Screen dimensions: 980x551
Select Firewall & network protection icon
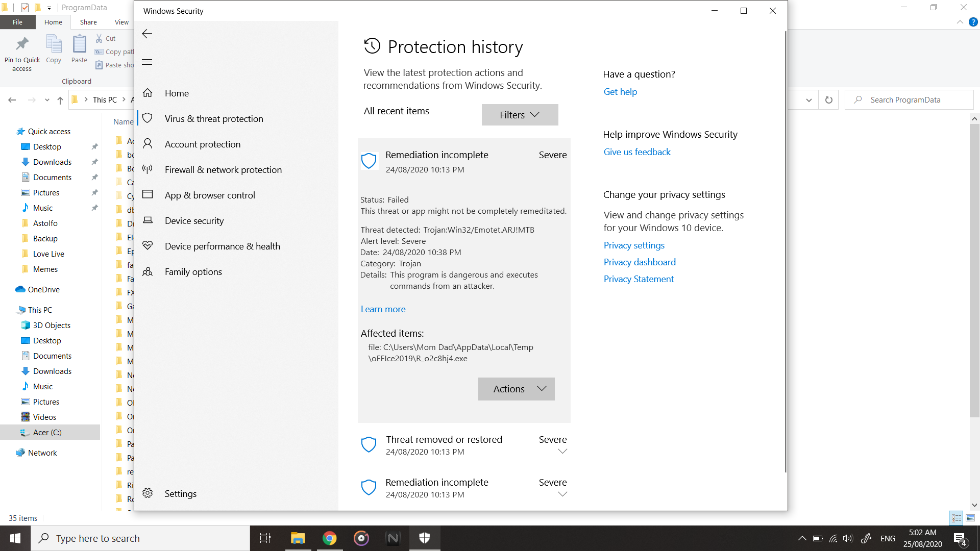[x=148, y=169]
